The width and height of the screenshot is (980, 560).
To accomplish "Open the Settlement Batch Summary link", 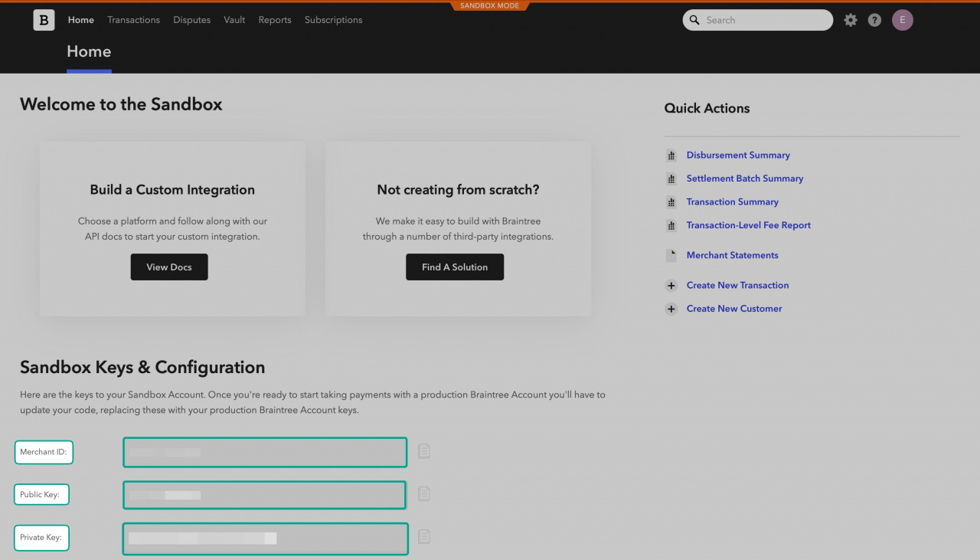I will click(x=744, y=178).
